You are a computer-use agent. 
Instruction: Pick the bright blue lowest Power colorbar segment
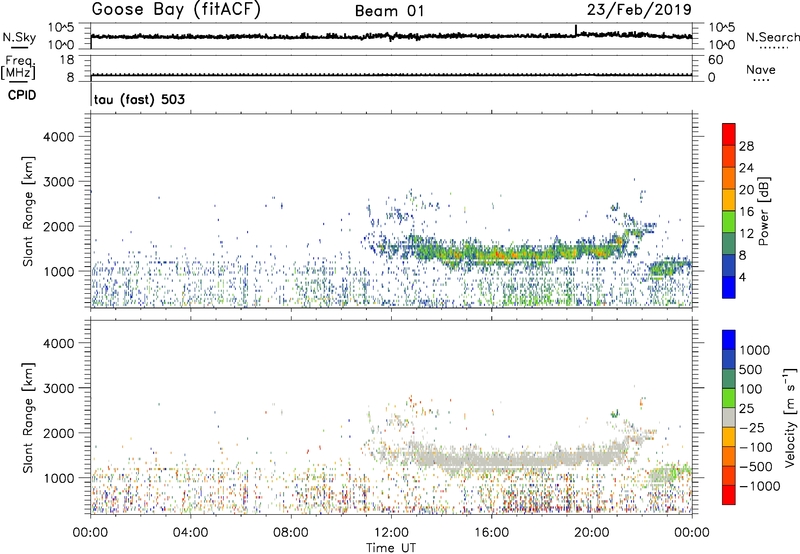729,287
